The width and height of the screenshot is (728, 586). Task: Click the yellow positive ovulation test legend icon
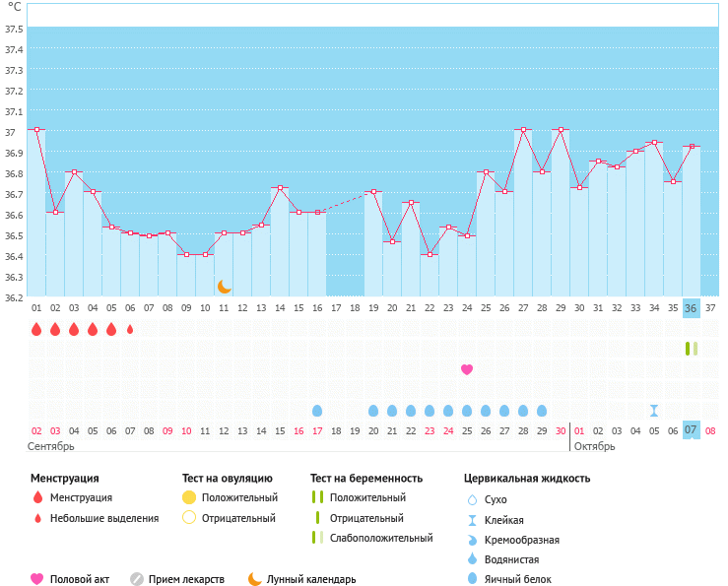(189, 497)
